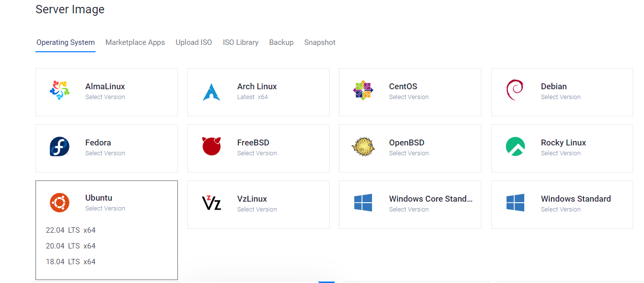
Task: Switch to the Operating System tab
Action: [x=66, y=42]
